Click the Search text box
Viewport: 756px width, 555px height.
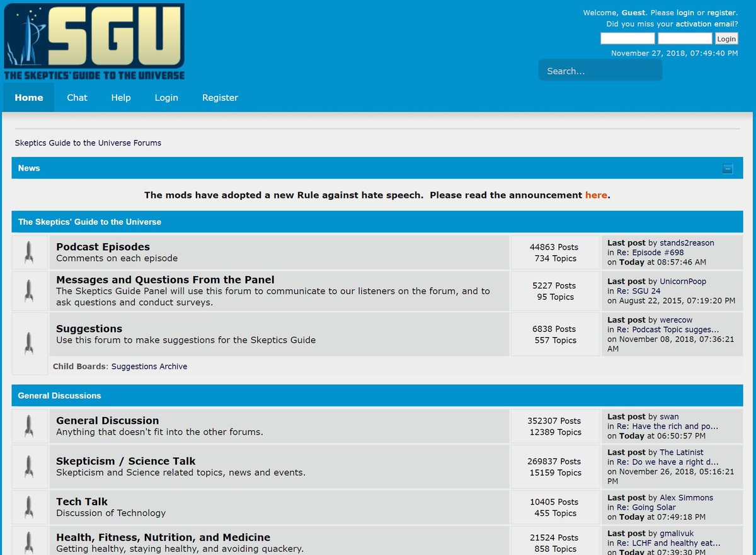pyautogui.click(x=600, y=71)
